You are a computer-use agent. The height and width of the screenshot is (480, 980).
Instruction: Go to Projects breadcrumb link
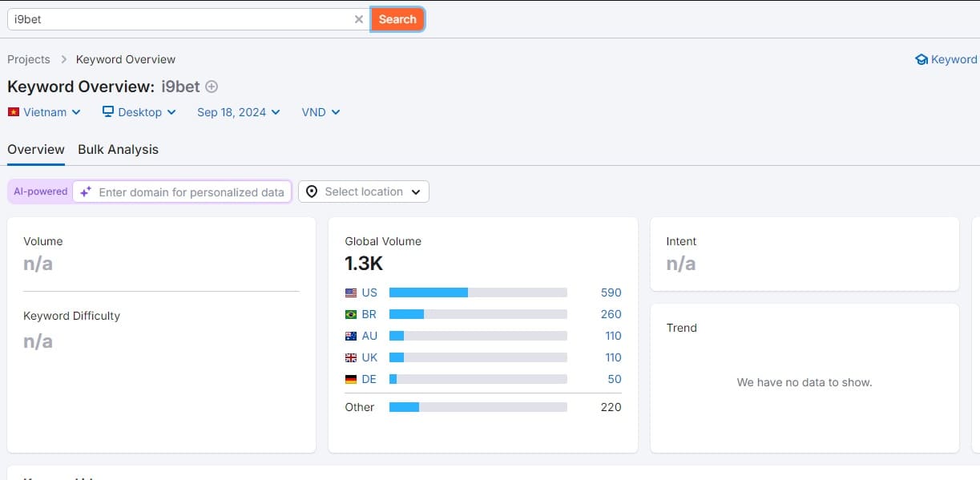tap(29, 59)
